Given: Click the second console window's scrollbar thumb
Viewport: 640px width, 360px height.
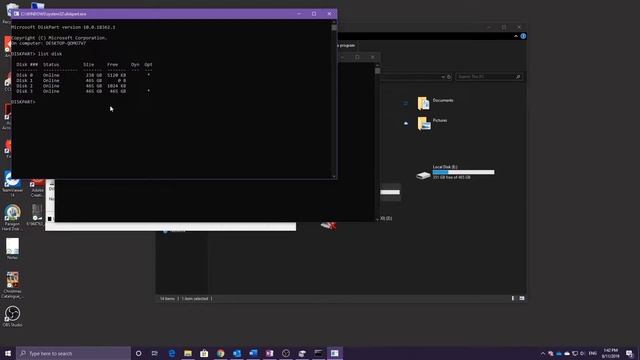Looking at the screenshot, I should click(378, 71).
